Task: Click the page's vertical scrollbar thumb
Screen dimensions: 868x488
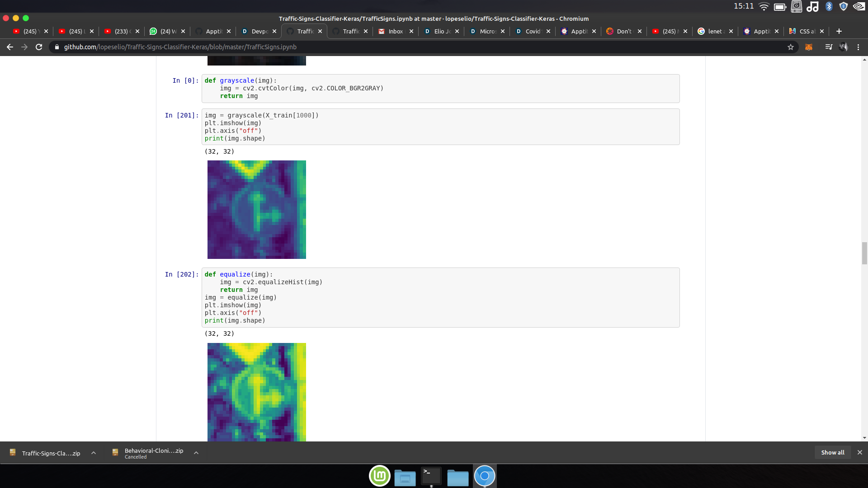Action: point(864,253)
